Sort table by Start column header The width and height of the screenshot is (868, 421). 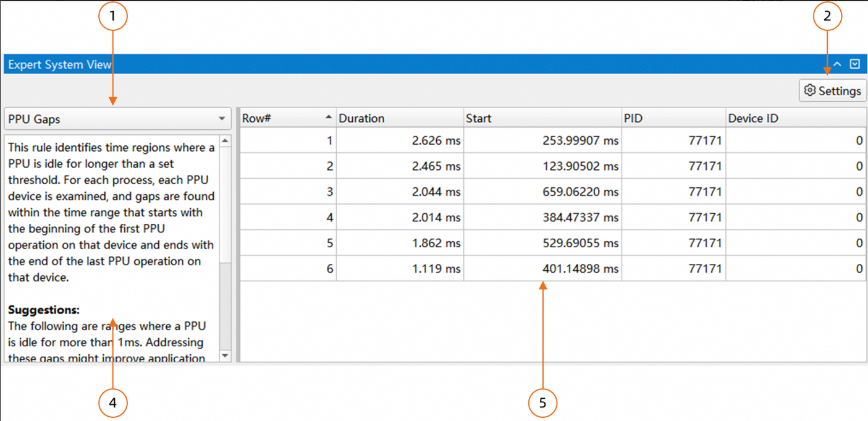tap(541, 118)
